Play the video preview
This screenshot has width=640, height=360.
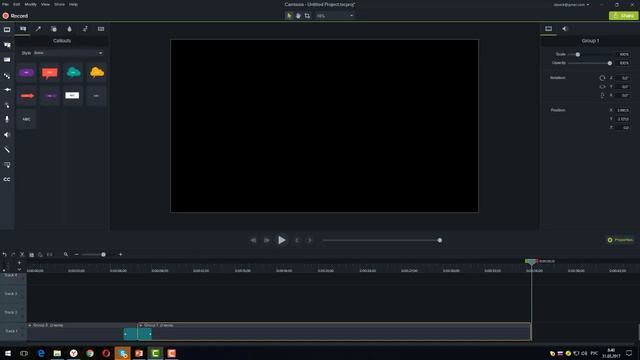click(282, 240)
